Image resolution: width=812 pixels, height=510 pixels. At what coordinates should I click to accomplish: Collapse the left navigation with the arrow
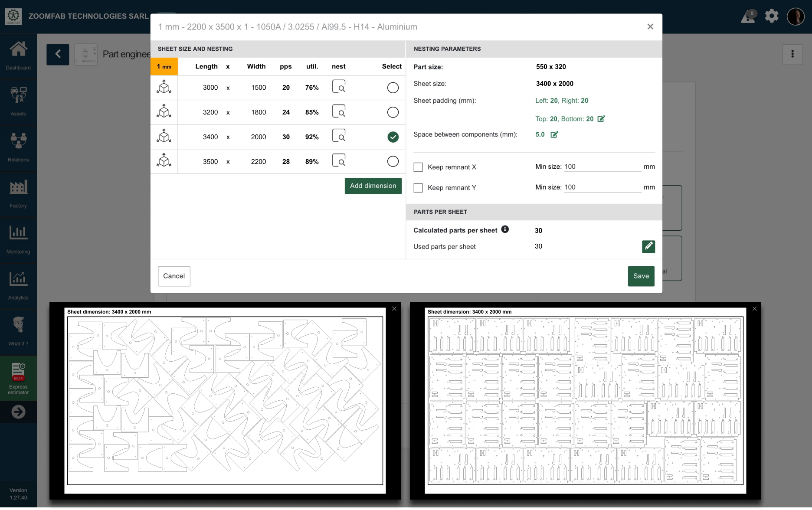coord(18,412)
